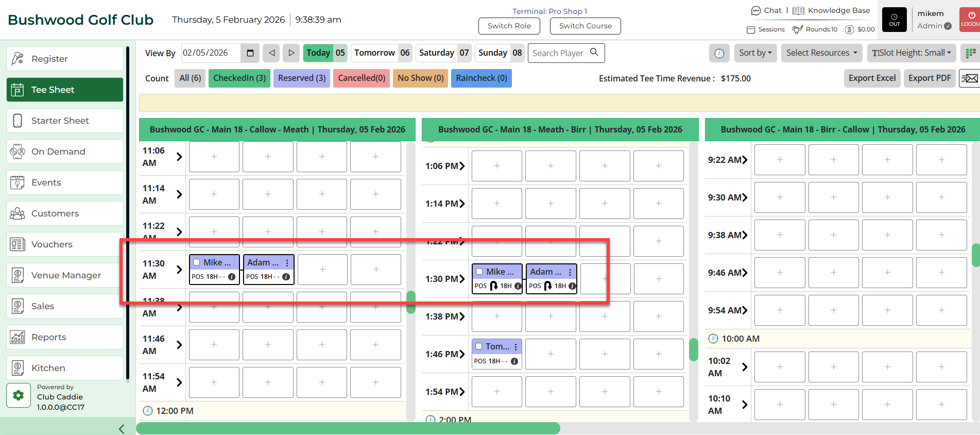Click the clock icon near Sort by
Viewport: 980px width, 435px height.
(x=719, y=53)
